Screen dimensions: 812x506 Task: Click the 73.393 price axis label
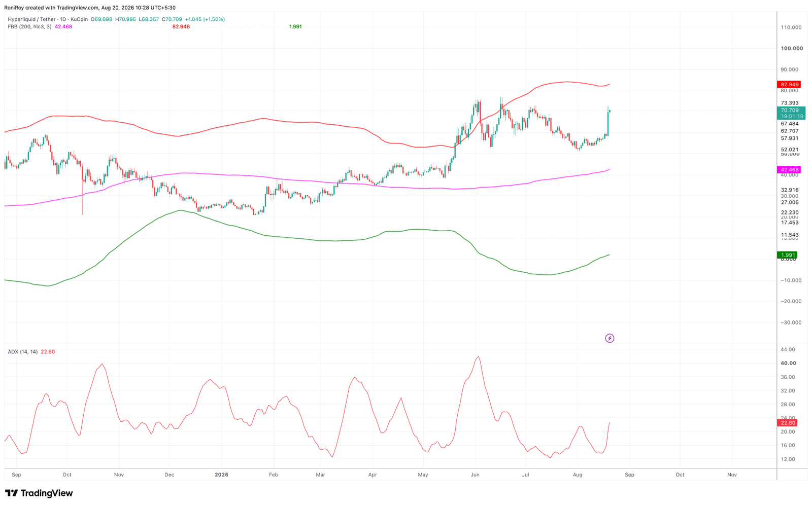click(790, 103)
